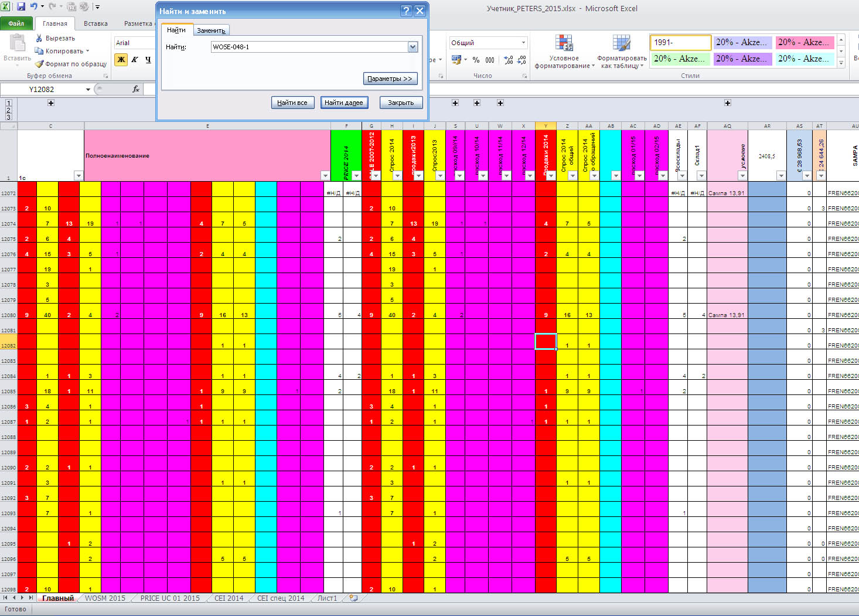Toggle italic (К) formatting

click(135, 59)
